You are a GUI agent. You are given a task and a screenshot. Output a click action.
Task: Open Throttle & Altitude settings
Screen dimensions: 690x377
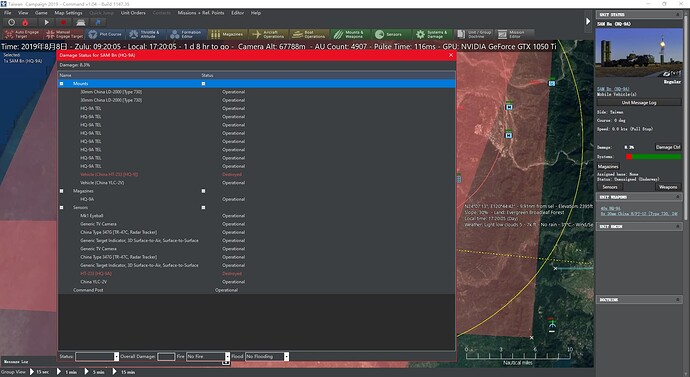coord(146,34)
